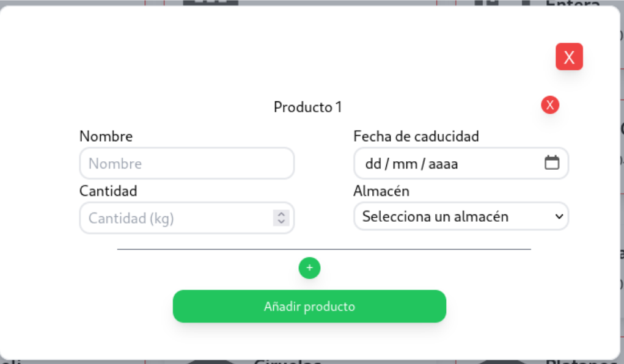Decrease Cantidad with the down stepper arrow
Viewport: 624px width, 364px height.
(x=281, y=222)
